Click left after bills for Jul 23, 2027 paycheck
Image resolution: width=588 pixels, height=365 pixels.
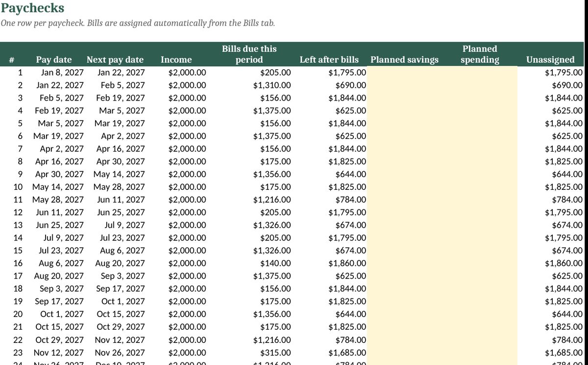(x=351, y=251)
